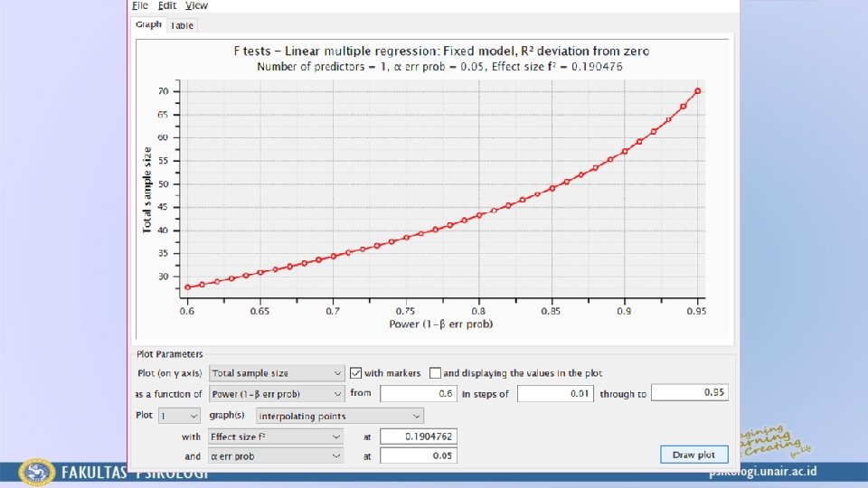Click the y-axis tick label 50
868x488 pixels.
pos(163,184)
